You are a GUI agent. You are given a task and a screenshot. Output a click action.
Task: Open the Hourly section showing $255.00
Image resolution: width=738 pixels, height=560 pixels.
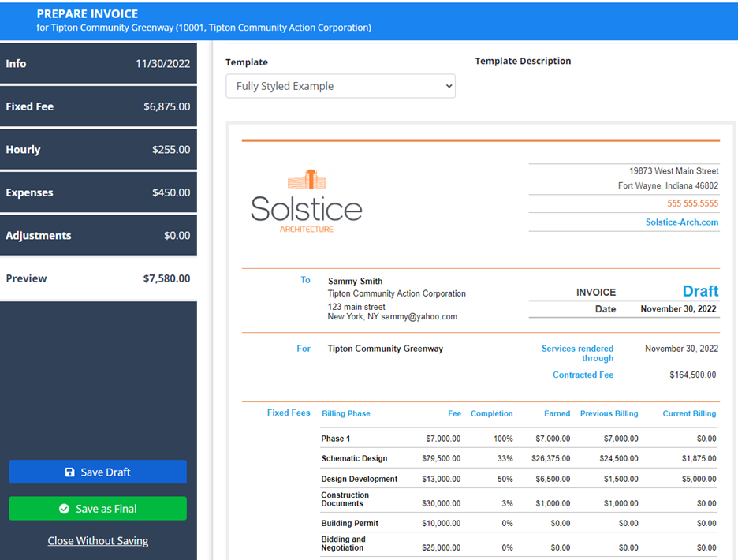tap(99, 149)
